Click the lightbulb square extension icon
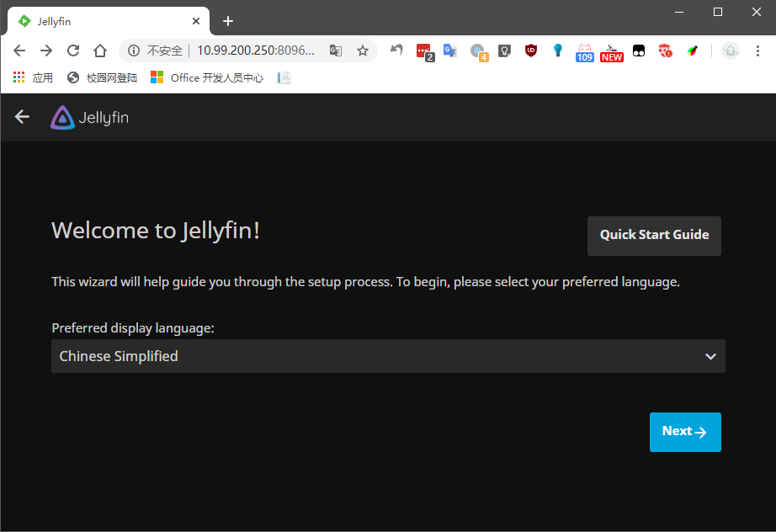This screenshot has width=776, height=532. (x=504, y=51)
